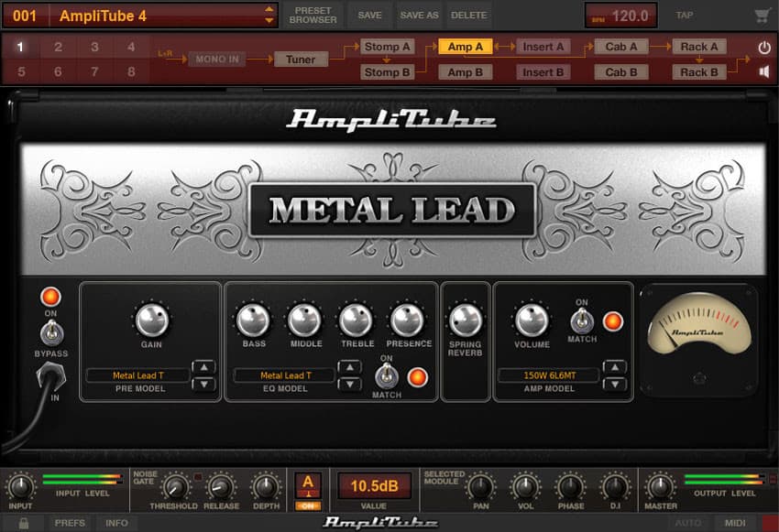Click the input jack IN socket
The image size is (779, 532).
pyautogui.click(x=47, y=375)
